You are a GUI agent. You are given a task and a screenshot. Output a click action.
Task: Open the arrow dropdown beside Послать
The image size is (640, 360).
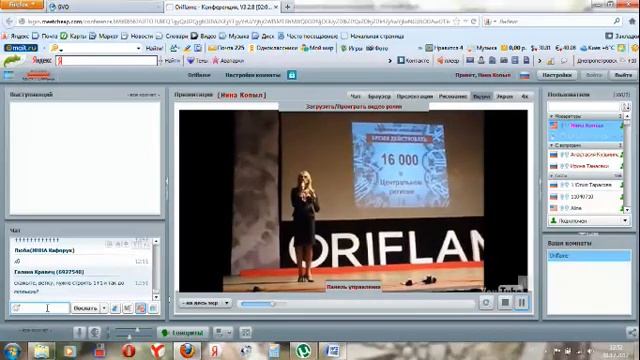pyautogui.click(x=104, y=308)
